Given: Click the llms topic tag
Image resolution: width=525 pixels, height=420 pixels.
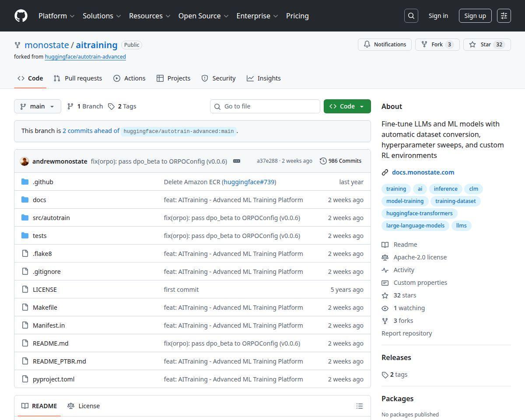Looking at the screenshot, I should [461, 226].
